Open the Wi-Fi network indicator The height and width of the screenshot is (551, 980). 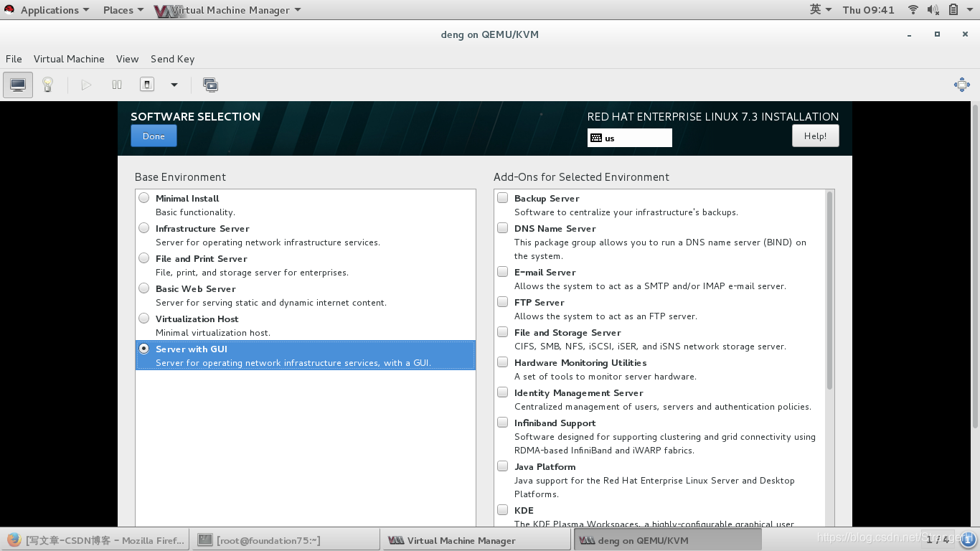tap(913, 10)
